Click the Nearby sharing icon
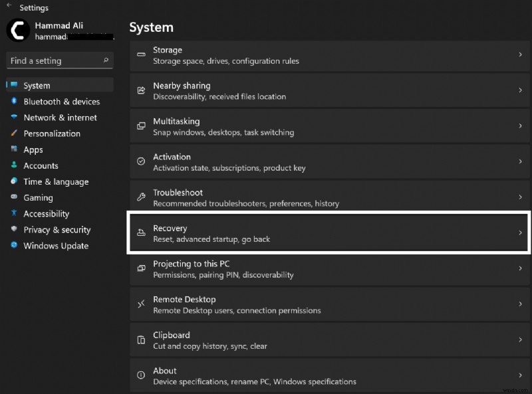The height and width of the screenshot is (394, 532). (x=141, y=91)
